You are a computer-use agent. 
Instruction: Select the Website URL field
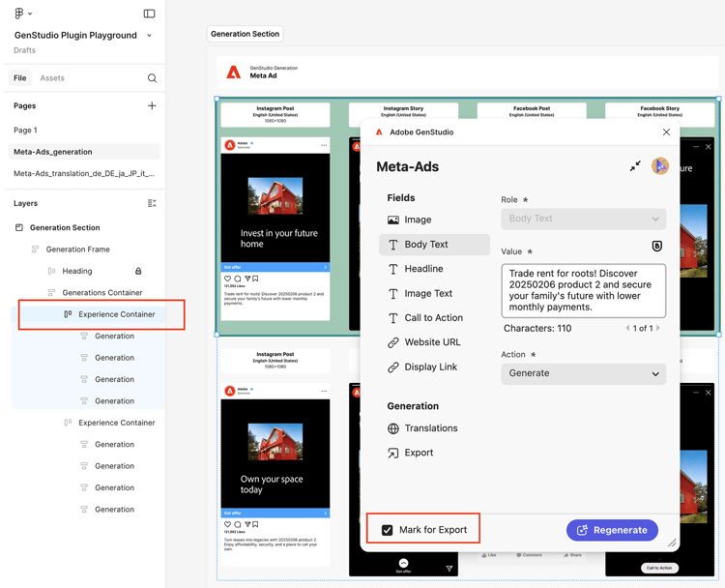point(434,342)
